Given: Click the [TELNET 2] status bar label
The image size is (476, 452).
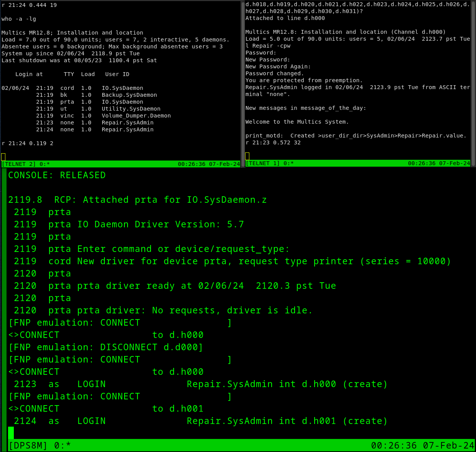Looking at the screenshot, I should (x=19, y=164).
